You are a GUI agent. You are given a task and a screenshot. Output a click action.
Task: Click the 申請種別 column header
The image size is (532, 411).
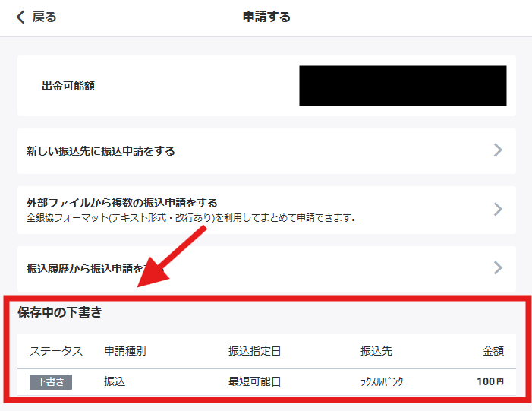tap(125, 351)
